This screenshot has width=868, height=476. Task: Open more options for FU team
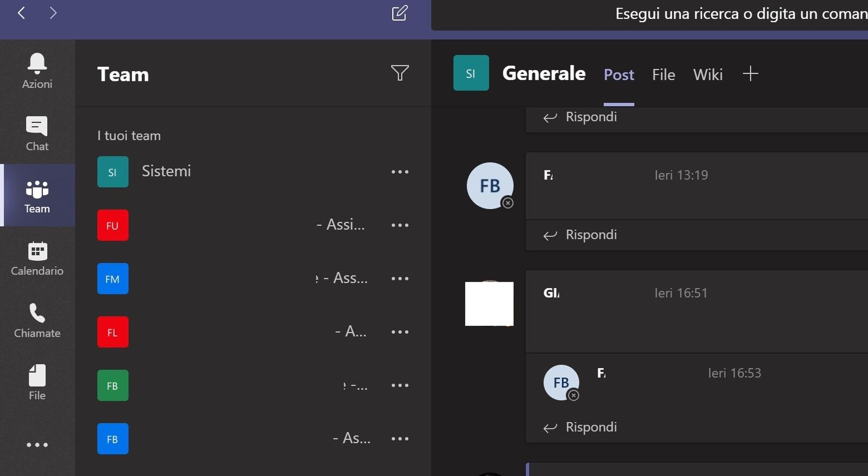[x=400, y=225]
